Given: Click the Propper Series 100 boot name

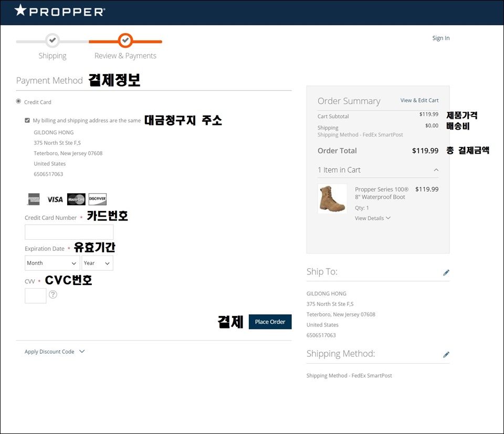Looking at the screenshot, I should [382, 193].
